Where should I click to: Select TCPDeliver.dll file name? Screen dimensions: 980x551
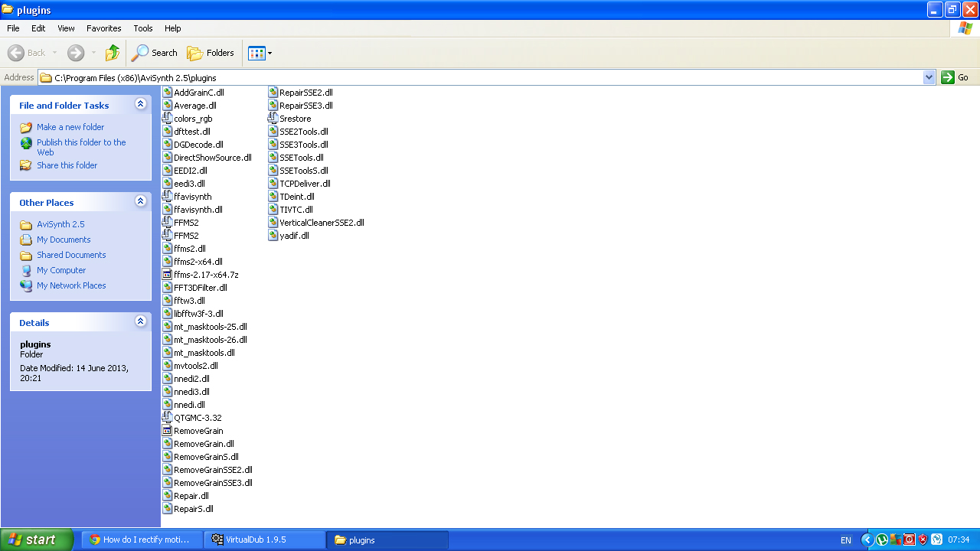coord(305,184)
